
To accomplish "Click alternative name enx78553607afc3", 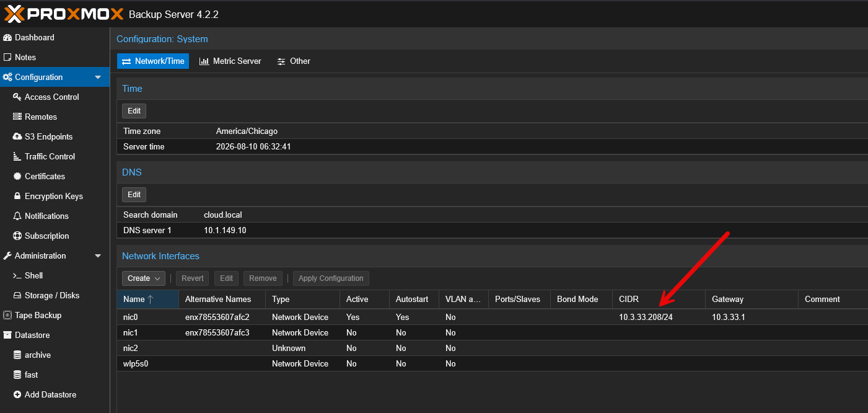I will pos(217,332).
